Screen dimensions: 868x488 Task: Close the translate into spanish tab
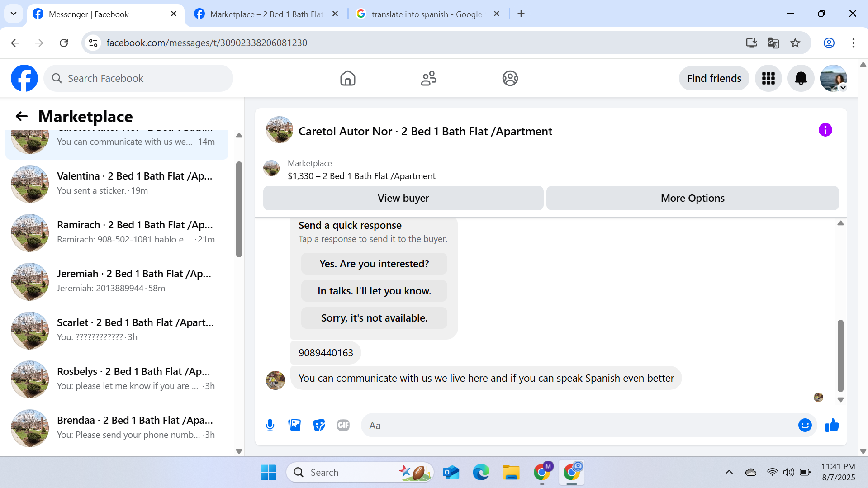point(496,14)
